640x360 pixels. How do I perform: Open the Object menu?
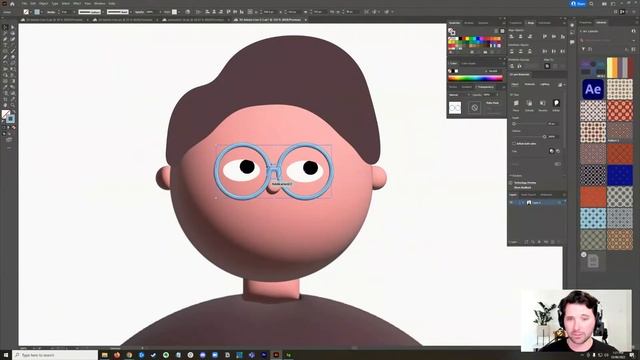[x=44, y=4]
